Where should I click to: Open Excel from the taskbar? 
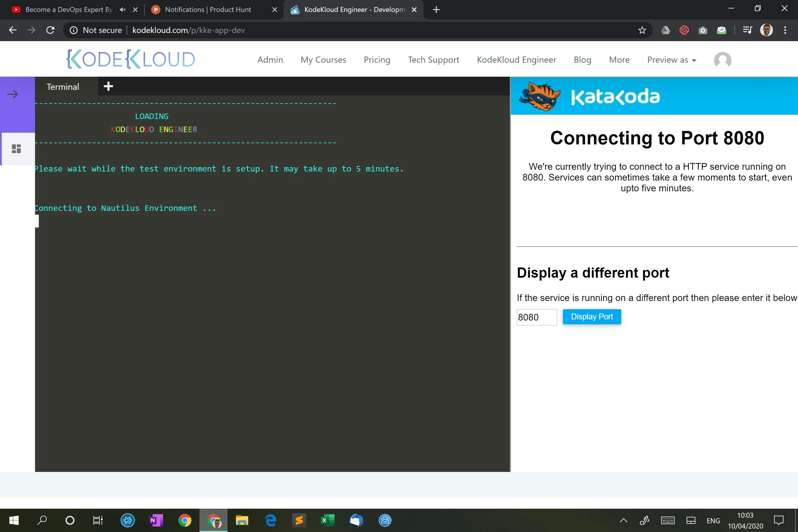pos(328,520)
